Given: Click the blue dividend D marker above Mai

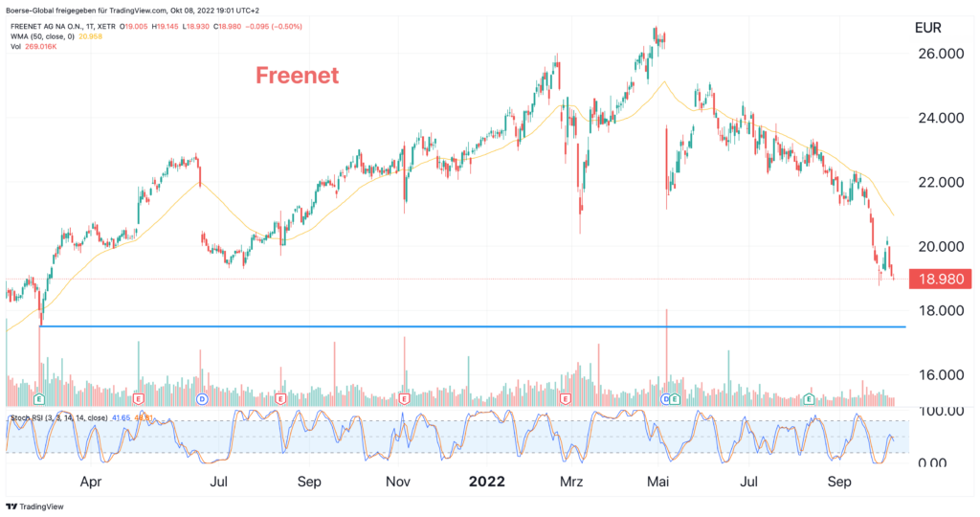Looking at the screenshot, I should tap(666, 399).
